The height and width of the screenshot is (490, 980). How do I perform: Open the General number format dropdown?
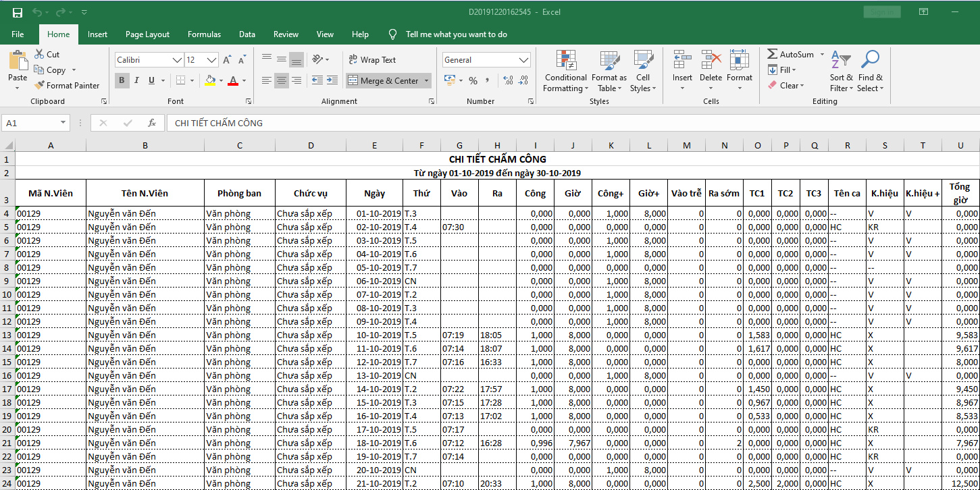pos(524,60)
